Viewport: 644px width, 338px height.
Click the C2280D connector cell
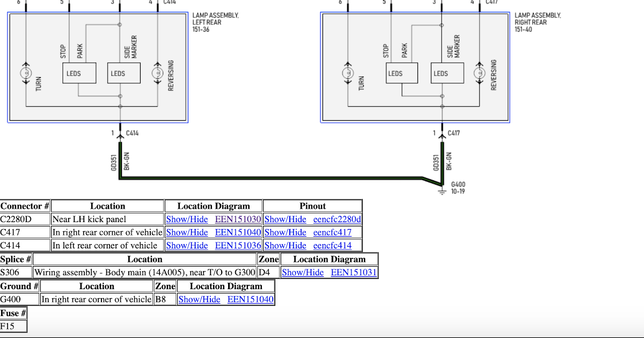pyautogui.click(x=25, y=219)
